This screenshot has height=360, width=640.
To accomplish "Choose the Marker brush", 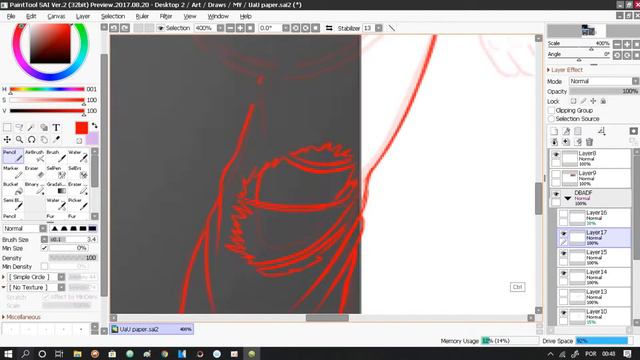I will (13, 173).
